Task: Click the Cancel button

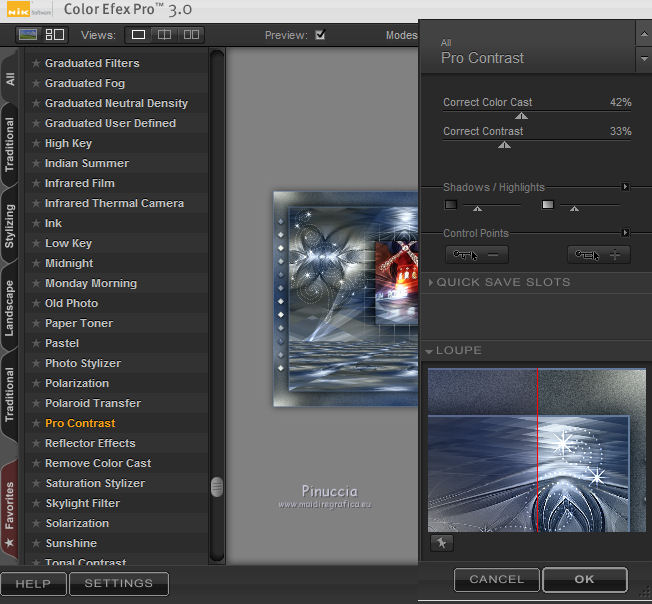Action: click(x=496, y=579)
